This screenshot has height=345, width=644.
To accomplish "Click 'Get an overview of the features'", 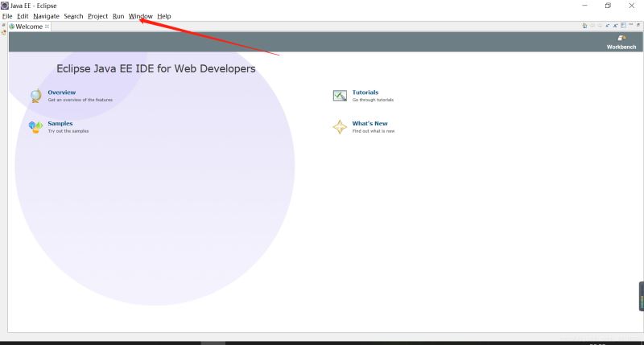I will pyautogui.click(x=80, y=100).
